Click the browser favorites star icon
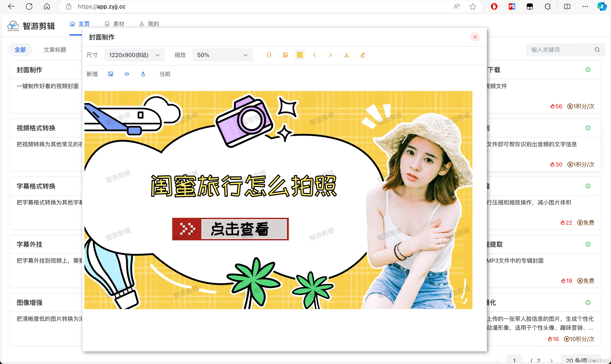This screenshot has height=364, width=611. coord(472,7)
